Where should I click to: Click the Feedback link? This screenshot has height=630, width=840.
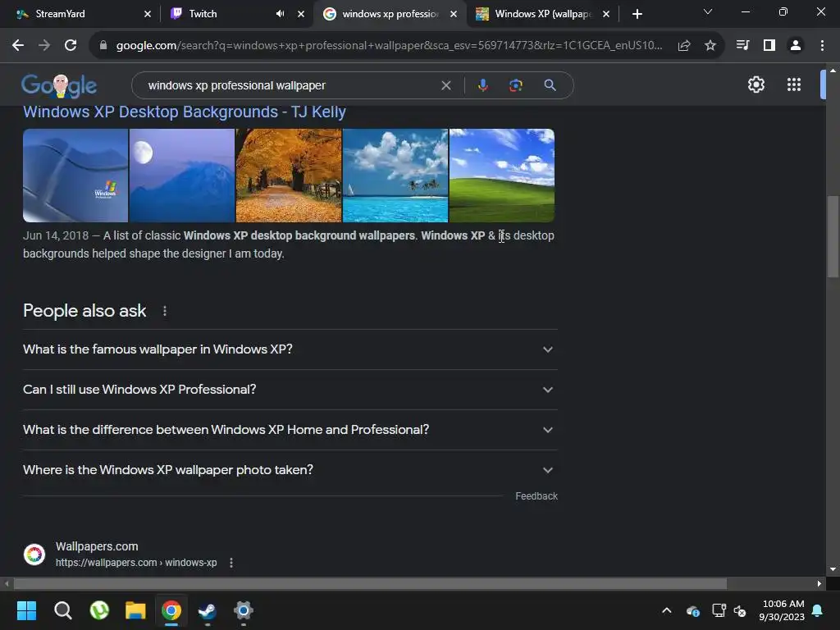tap(536, 496)
